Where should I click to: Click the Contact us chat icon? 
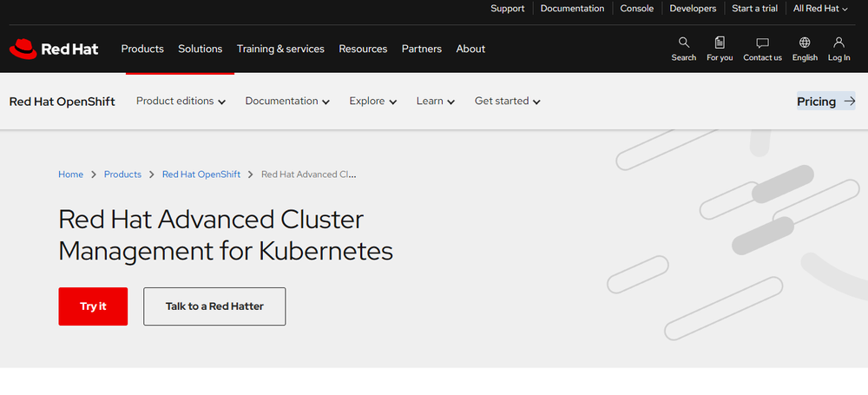point(762,43)
